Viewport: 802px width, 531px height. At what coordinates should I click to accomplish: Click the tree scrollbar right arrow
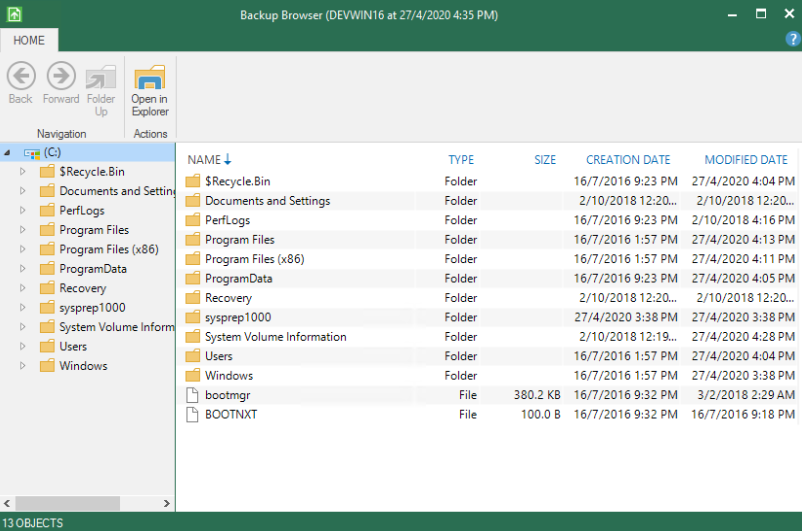click(166, 503)
